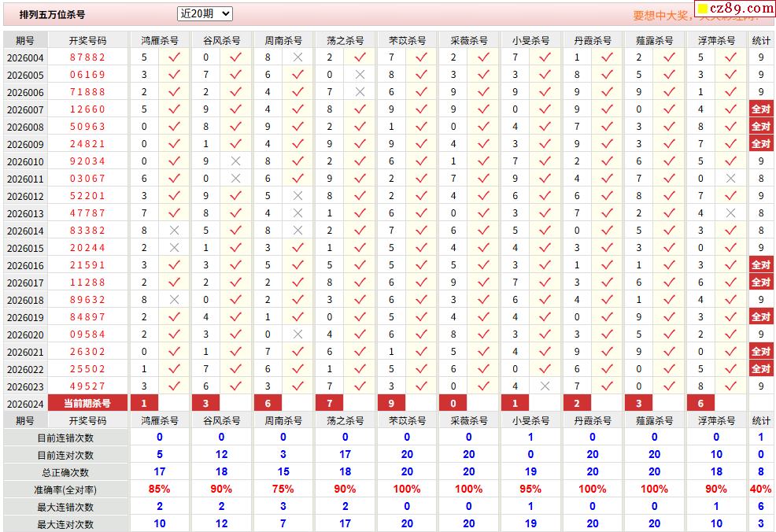Click the 排列五万位杀号 page title
776x532 pixels.
(52, 14)
